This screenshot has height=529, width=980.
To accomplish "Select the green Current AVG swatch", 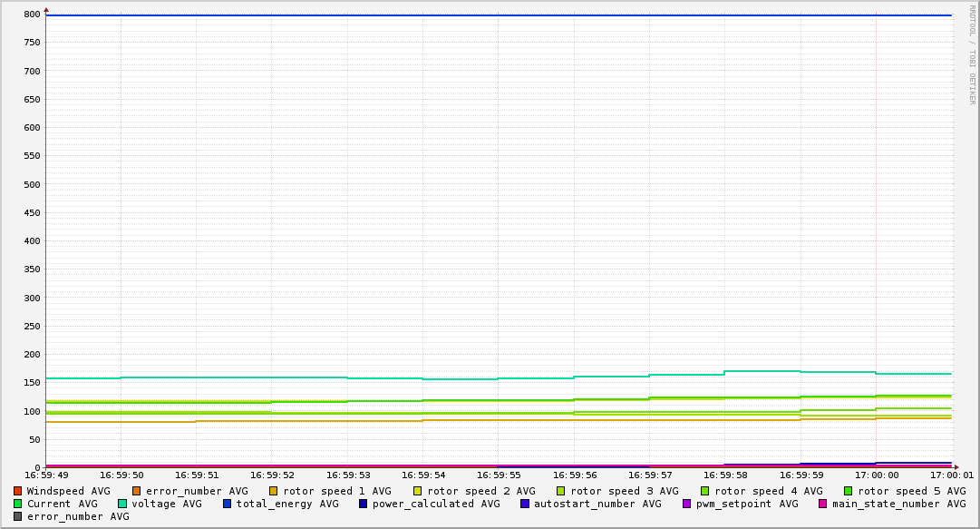I will coord(18,504).
